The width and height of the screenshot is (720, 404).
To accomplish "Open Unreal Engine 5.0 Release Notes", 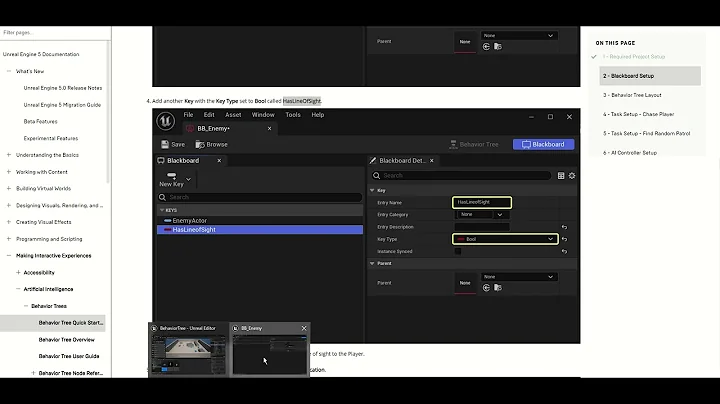I will tap(63, 88).
